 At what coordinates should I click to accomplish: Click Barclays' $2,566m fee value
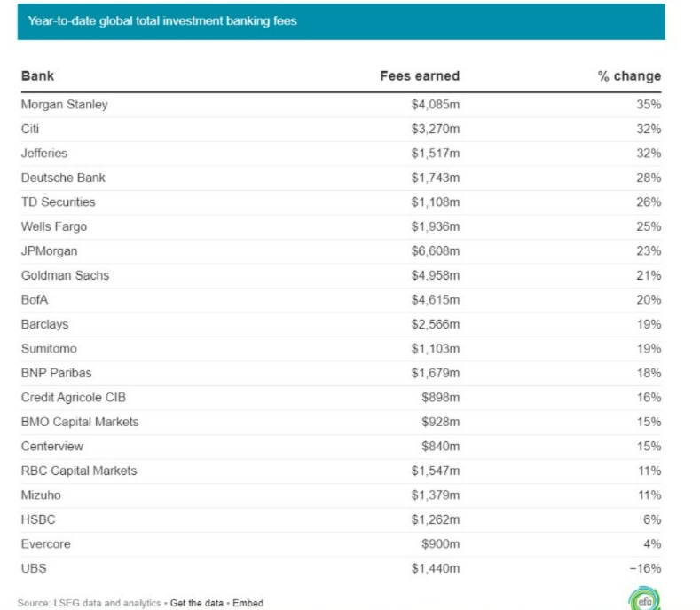[x=436, y=324]
